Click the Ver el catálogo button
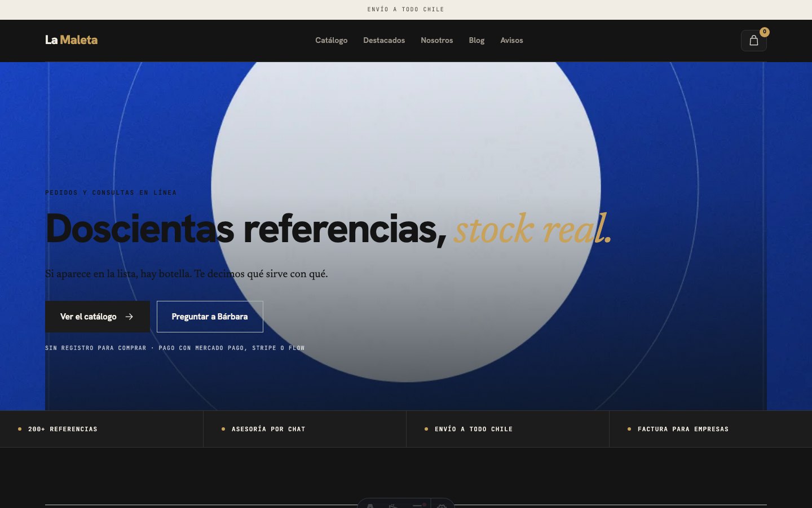Image resolution: width=812 pixels, height=508 pixels. pos(98,317)
